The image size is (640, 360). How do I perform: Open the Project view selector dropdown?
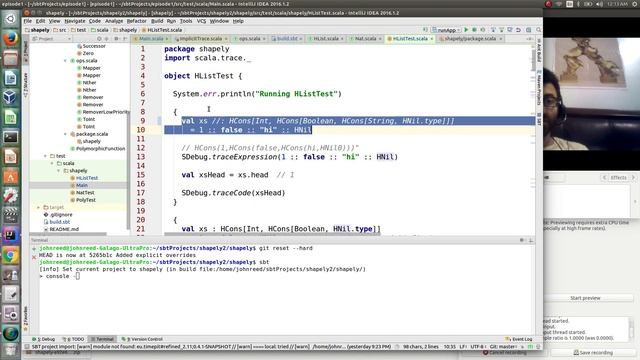51,39
